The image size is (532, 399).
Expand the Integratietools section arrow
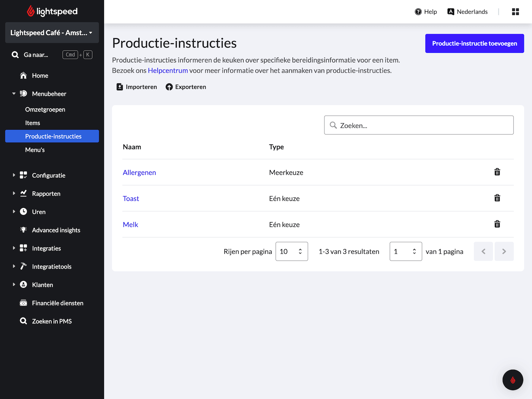[14, 266]
